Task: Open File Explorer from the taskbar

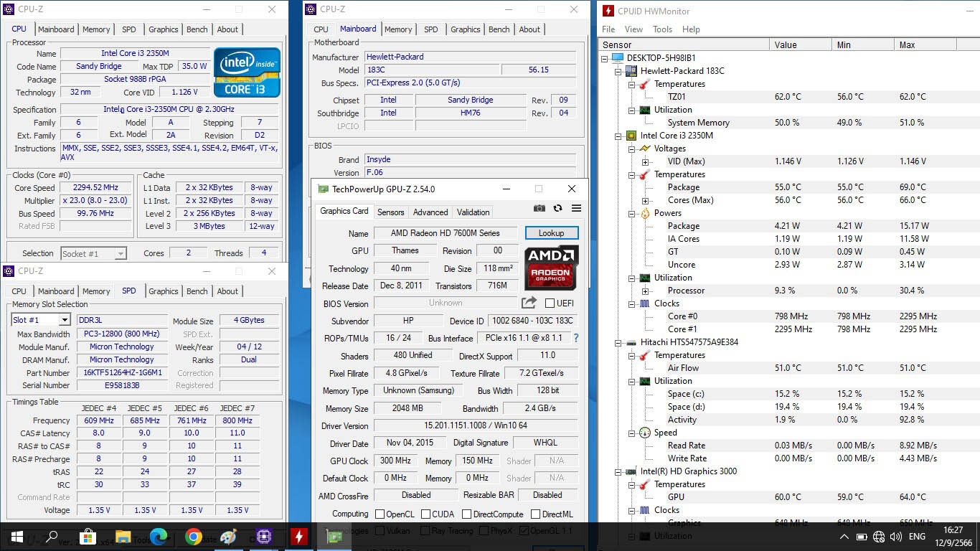Action: tap(123, 537)
